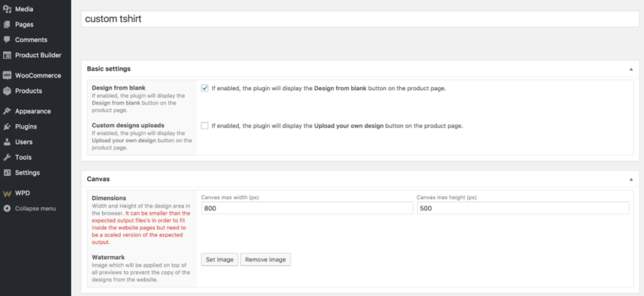Open the Settings menu item
Screen dimensions: 644x296
coord(27,173)
